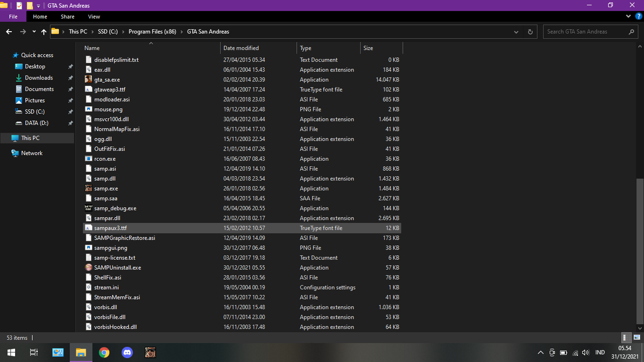Click IND input language indicator
This screenshot has height=362, width=644.
click(x=600, y=353)
